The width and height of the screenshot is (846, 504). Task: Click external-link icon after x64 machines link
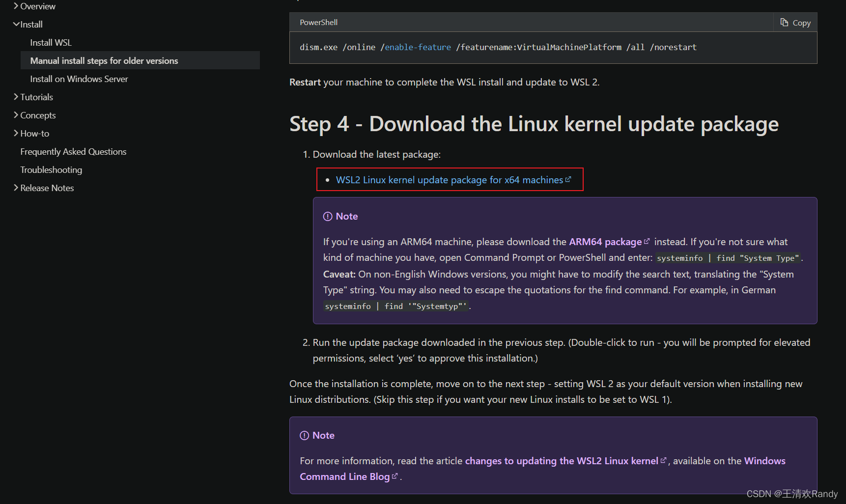(568, 179)
